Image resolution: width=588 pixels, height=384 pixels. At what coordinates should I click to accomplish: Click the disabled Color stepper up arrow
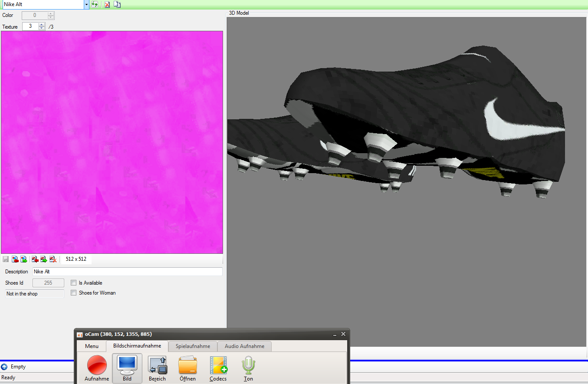51,13
